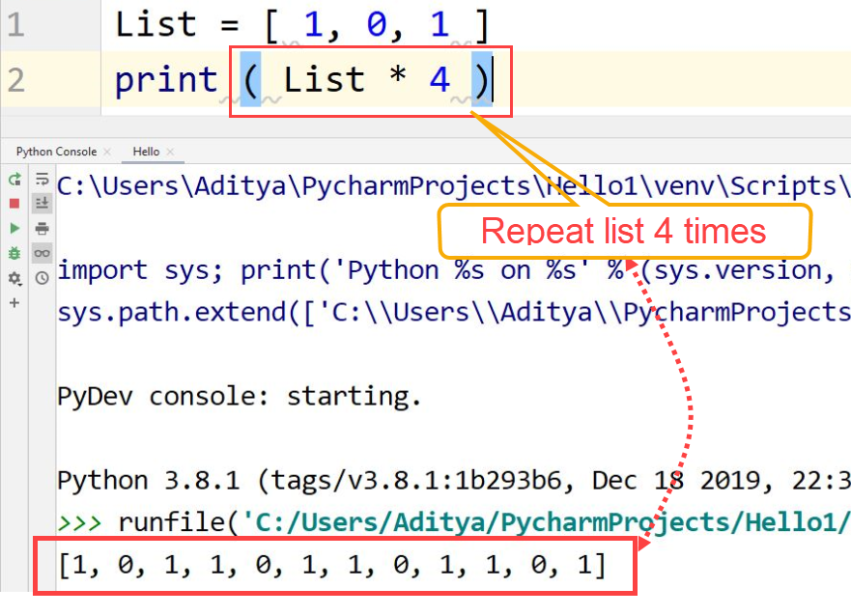
Task: Click the 'PyDev console: starting.' text
Action: [239, 397]
